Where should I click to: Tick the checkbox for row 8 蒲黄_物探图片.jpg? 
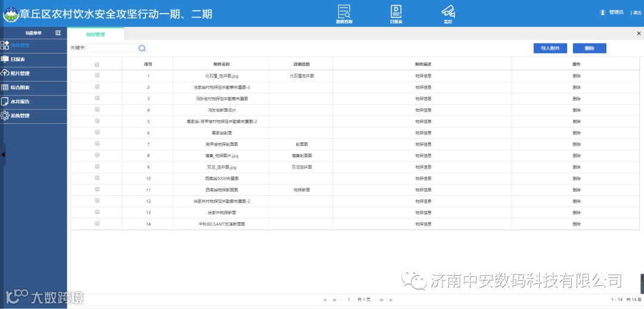(x=97, y=155)
